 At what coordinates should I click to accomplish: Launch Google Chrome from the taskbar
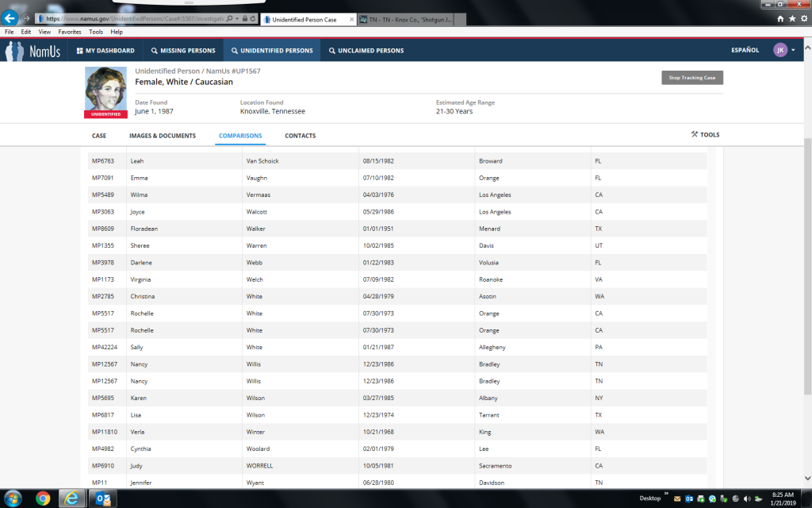(x=43, y=498)
